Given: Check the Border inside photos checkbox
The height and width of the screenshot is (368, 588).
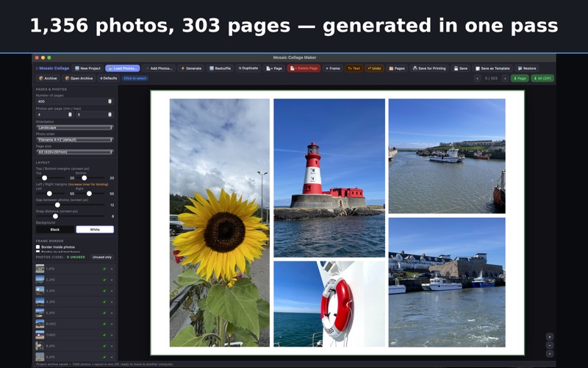Looking at the screenshot, I should coord(38,247).
